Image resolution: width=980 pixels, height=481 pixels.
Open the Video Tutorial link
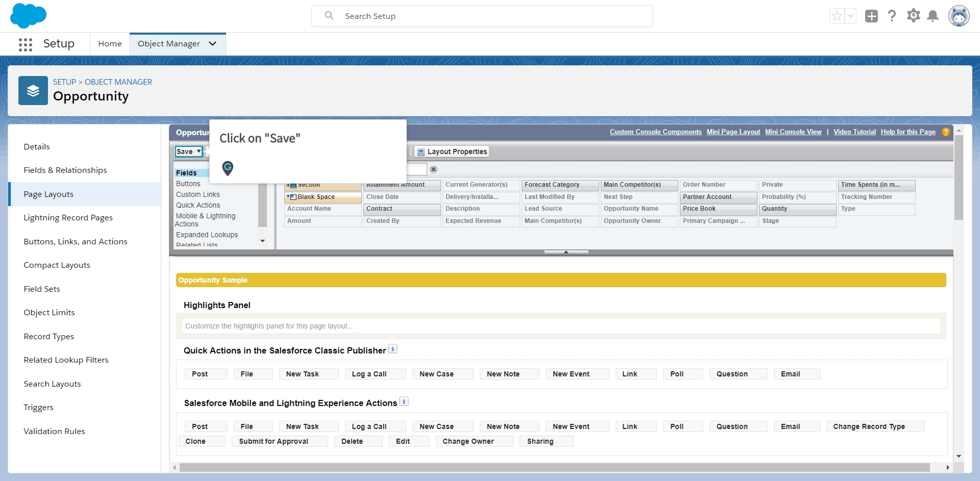(x=854, y=132)
